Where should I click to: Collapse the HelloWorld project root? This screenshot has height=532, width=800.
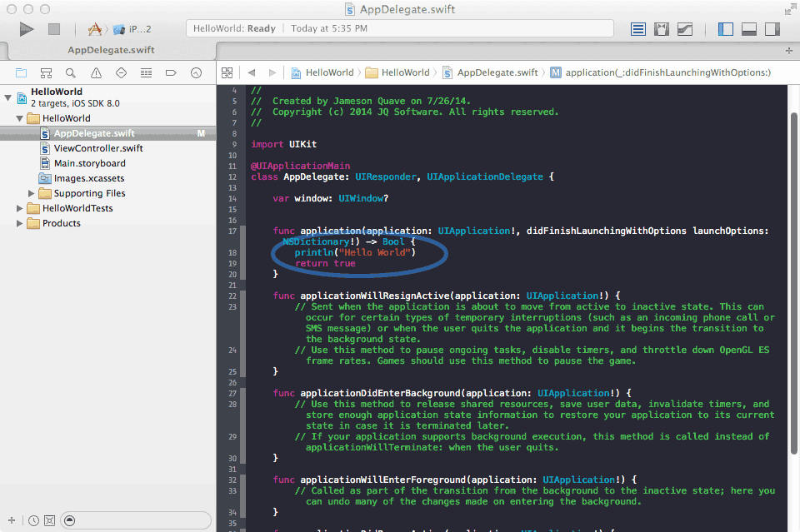[x=7, y=97]
